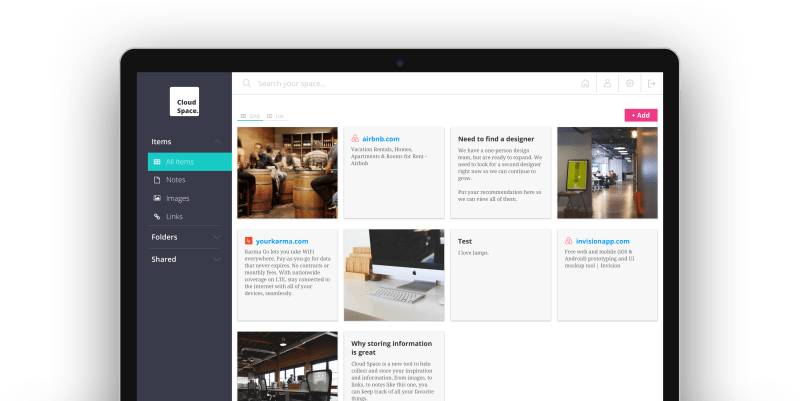The image size is (800, 401).
Task: Open the open-office workspace photo
Action: [x=287, y=366]
